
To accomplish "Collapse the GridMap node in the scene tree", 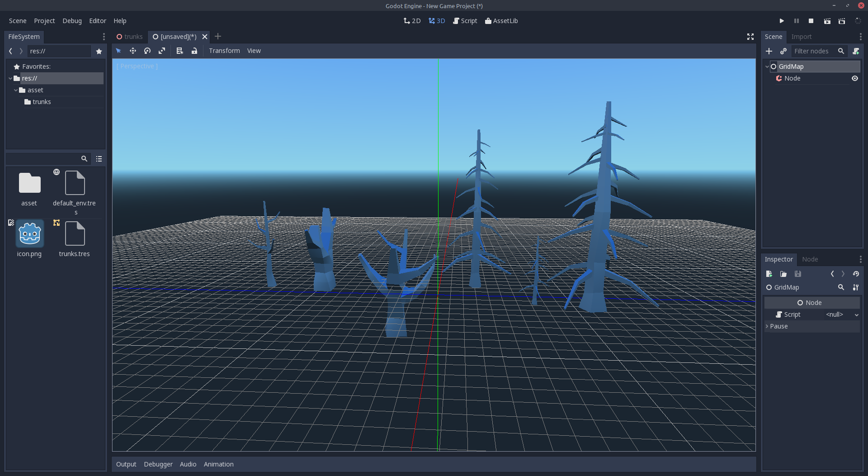I will [x=767, y=66].
